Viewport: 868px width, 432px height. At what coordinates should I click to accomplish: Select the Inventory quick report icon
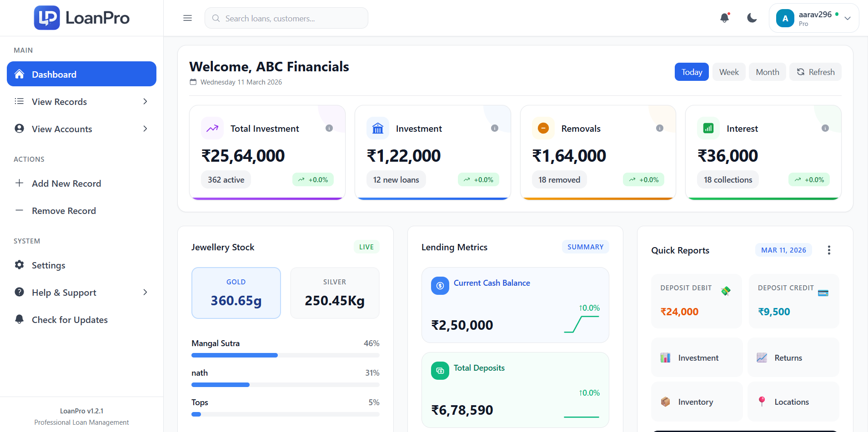(x=665, y=402)
